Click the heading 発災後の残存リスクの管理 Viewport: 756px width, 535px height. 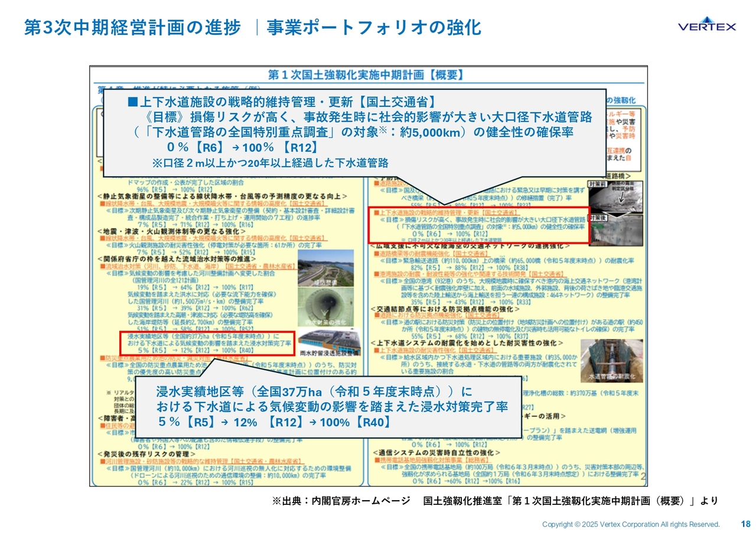pos(146,453)
